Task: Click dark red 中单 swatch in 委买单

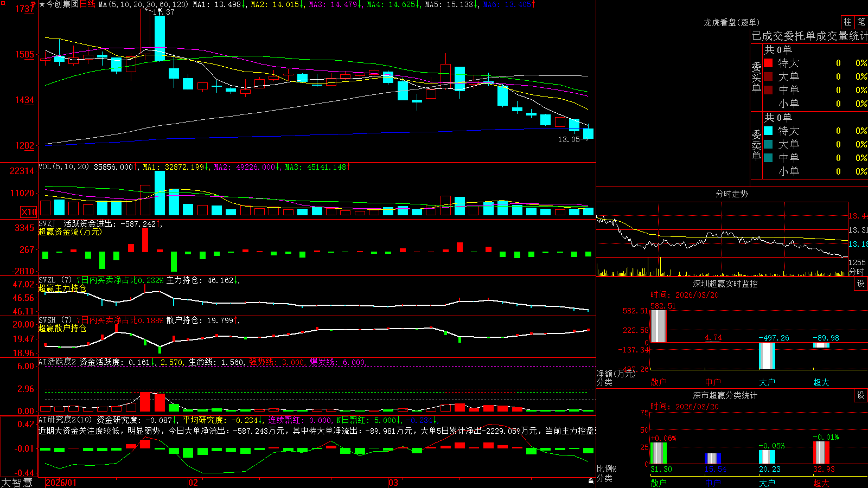Action: click(x=768, y=90)
